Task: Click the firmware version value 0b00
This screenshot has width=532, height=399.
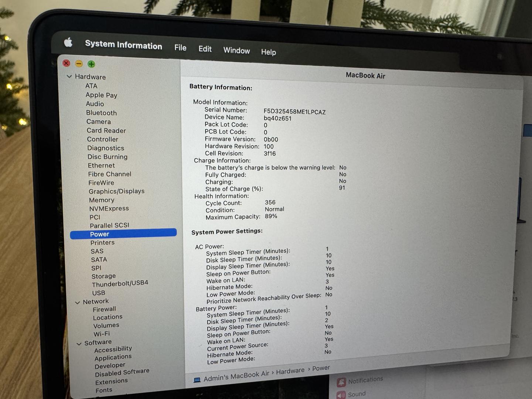Action: point(271,139)
